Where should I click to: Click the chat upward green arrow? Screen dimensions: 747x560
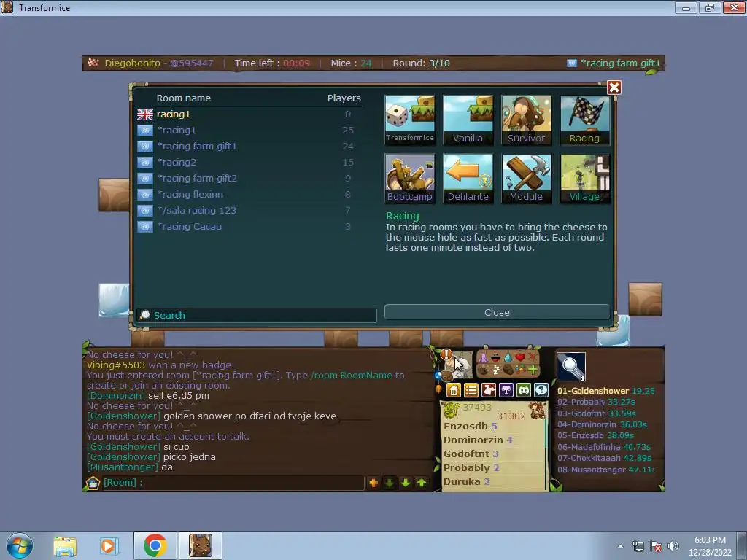(x=422, y=483)
